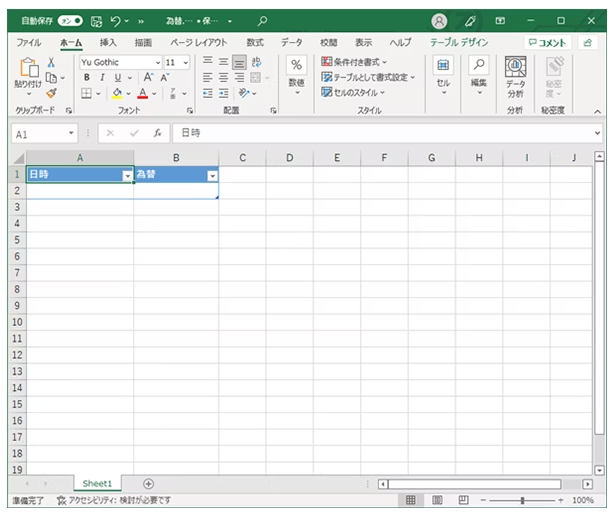This screenshot has width=610, height=513.
Task: Toggle the AutoSave switch
Action: (x=70, y=21)
